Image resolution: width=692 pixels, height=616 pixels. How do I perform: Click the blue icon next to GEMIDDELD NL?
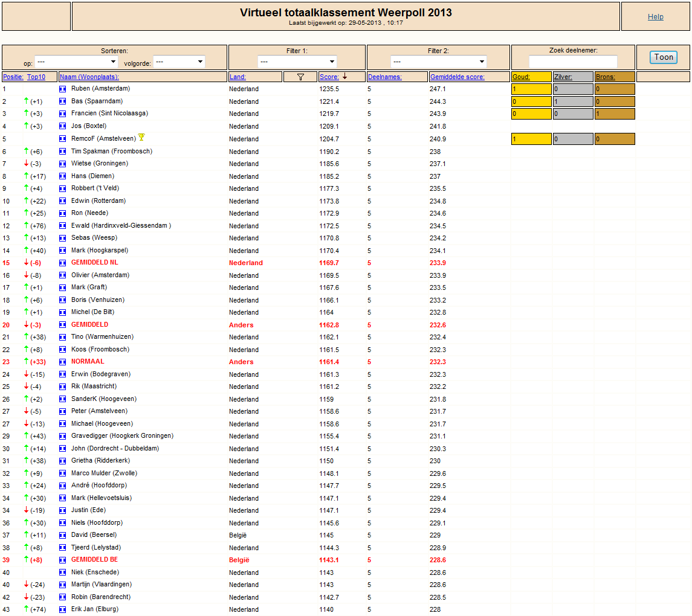click(x=63, y=263)
